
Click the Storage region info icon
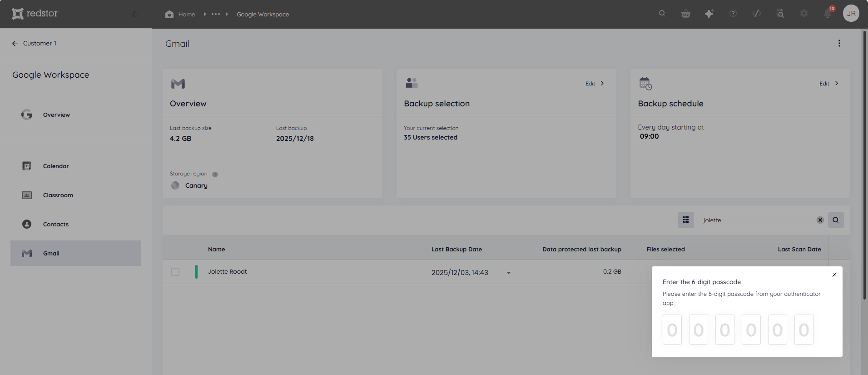click(215, 174)
